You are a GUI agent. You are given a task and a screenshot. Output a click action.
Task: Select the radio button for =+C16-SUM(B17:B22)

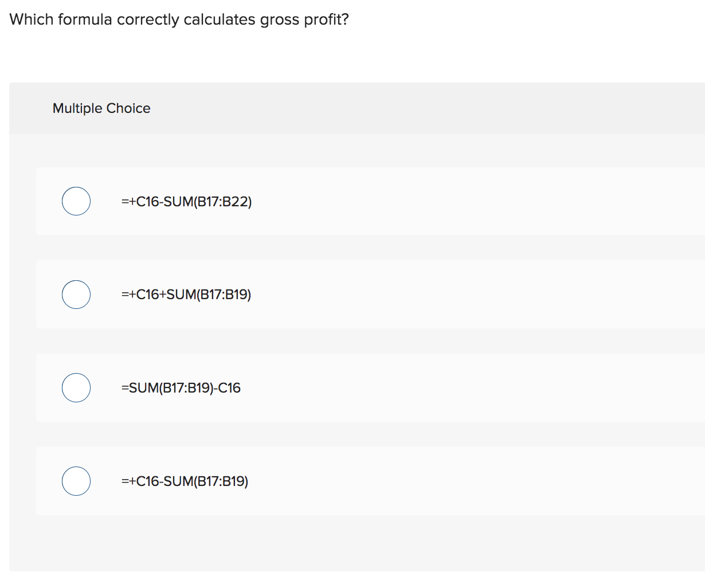pos(76,201)
